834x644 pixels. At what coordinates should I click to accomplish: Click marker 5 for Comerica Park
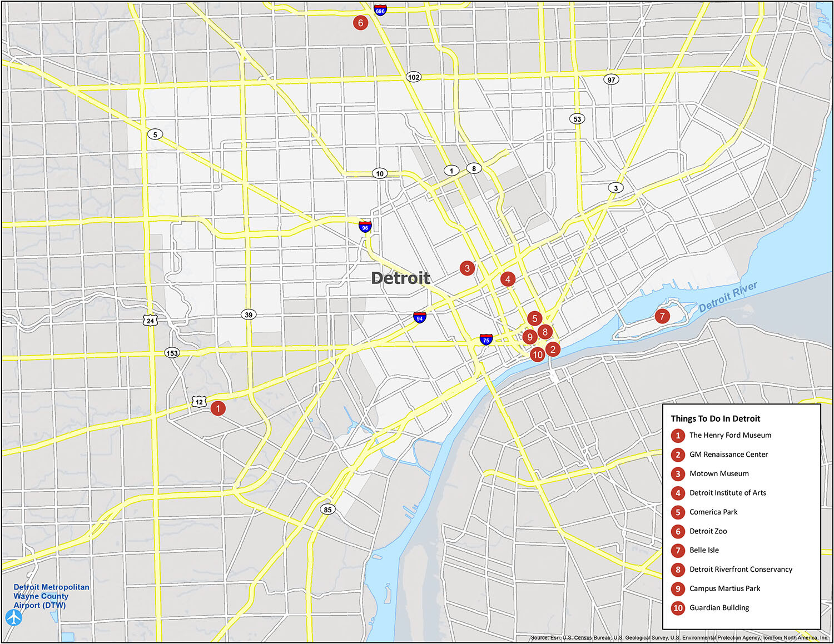pyautogui.click(x=535, y=318)
